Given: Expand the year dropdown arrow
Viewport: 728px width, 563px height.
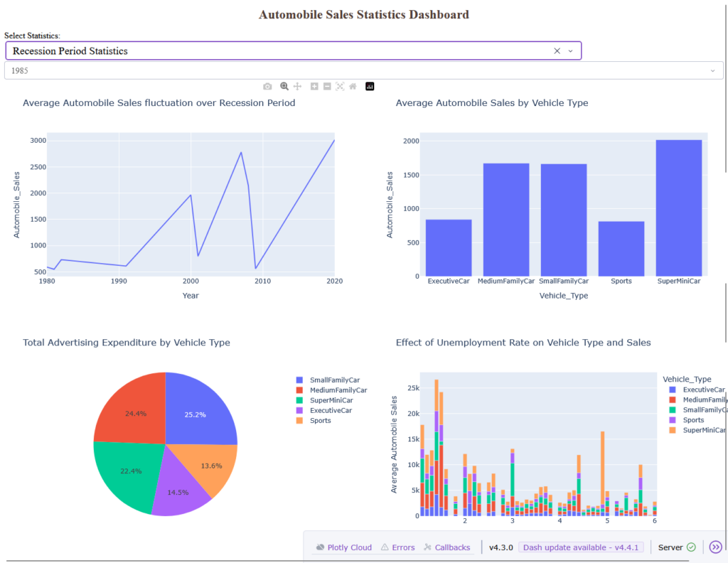Looking at the screenshot, I should pyautogui.click(x=712, y=70).
